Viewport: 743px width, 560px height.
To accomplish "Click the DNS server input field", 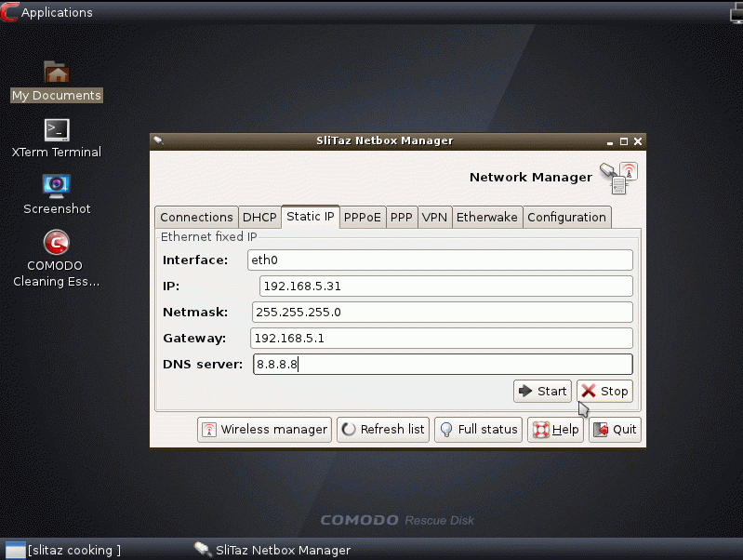I will coord(443,364).
